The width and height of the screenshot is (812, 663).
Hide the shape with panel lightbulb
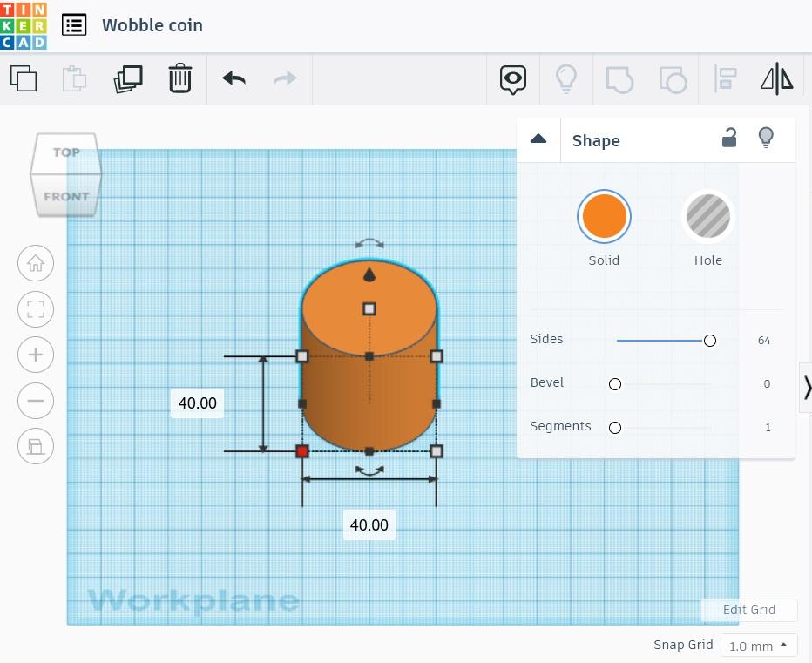[x=766, y=138]
